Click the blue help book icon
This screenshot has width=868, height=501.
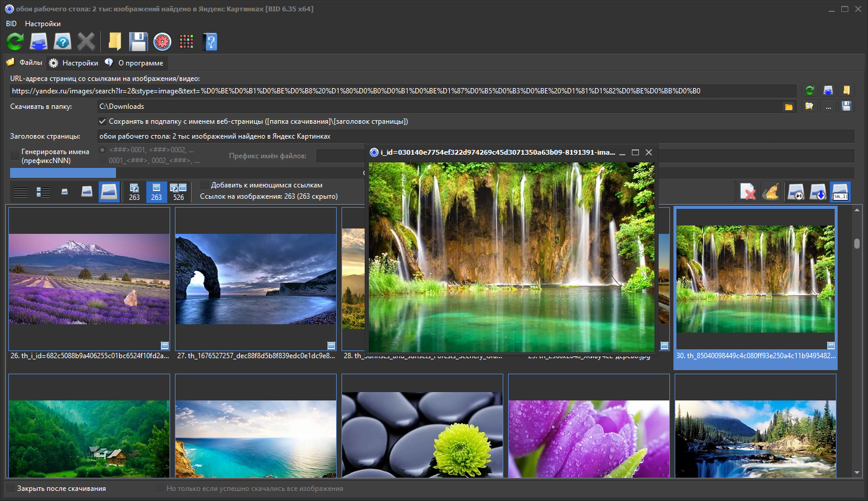click(x=210, y=42)
